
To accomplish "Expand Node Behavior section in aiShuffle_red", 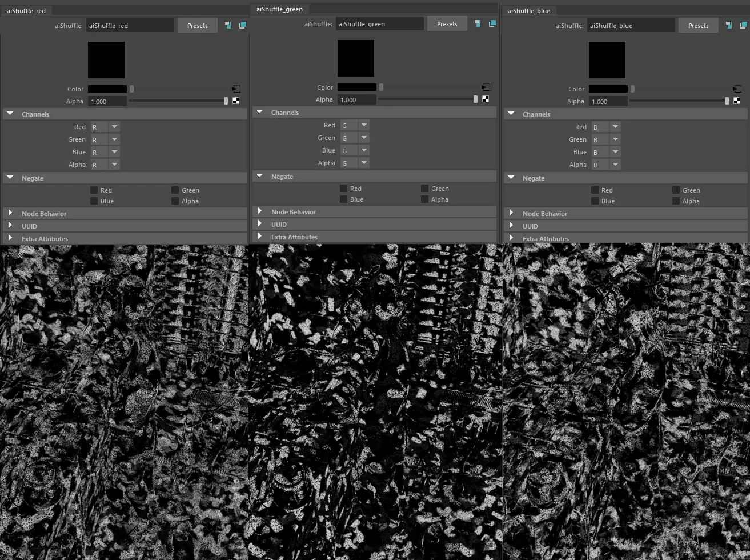I will (x=10, y=213).
